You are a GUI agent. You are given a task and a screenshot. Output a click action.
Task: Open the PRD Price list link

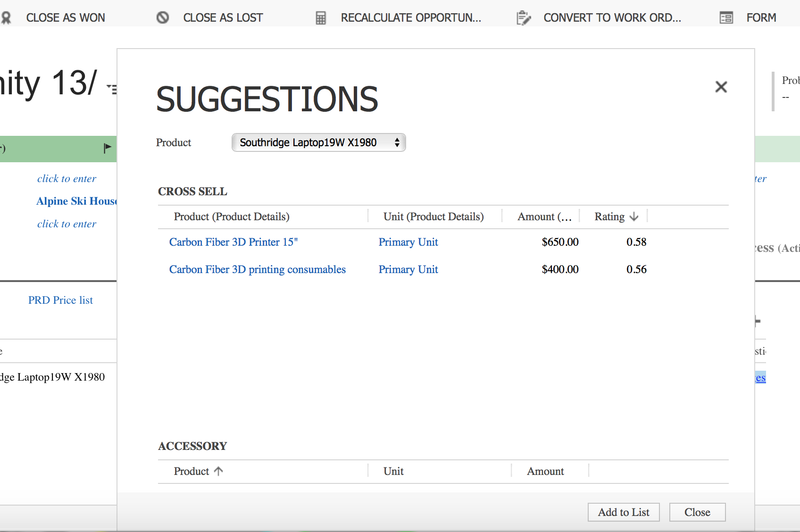[60, 300]
